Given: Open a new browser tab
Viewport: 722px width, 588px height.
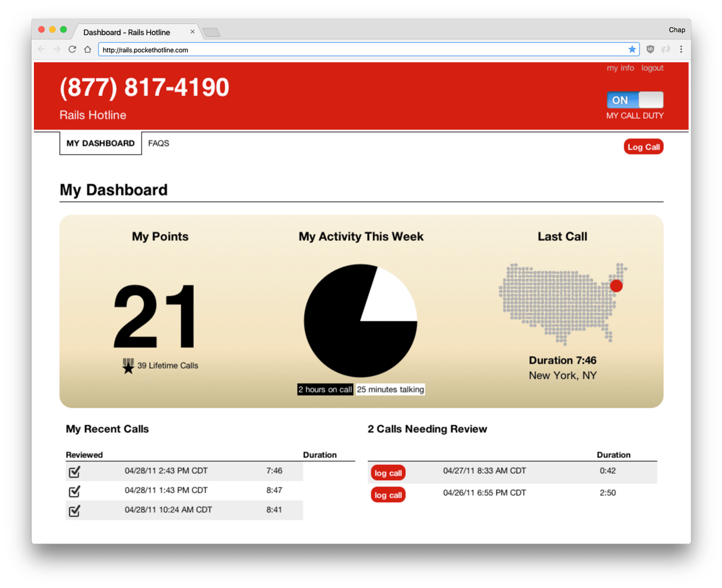Looking at the screenshot, I should click(x=211, y=32).
